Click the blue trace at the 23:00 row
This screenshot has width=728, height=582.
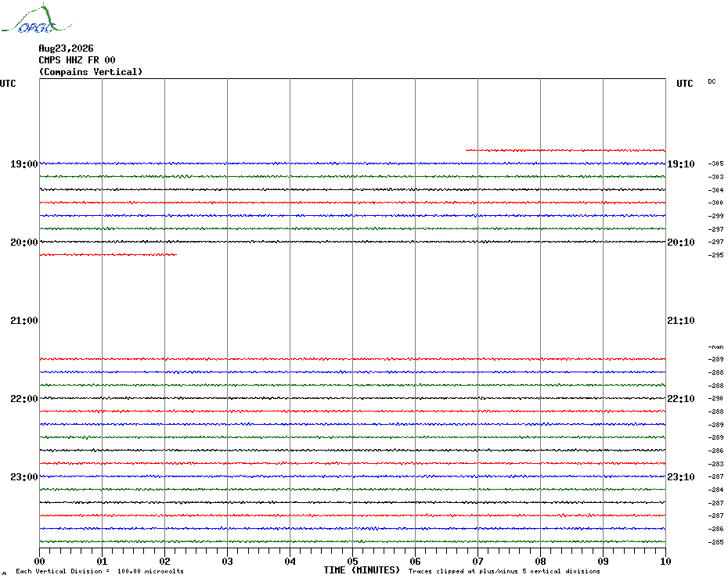pos(352,476)
